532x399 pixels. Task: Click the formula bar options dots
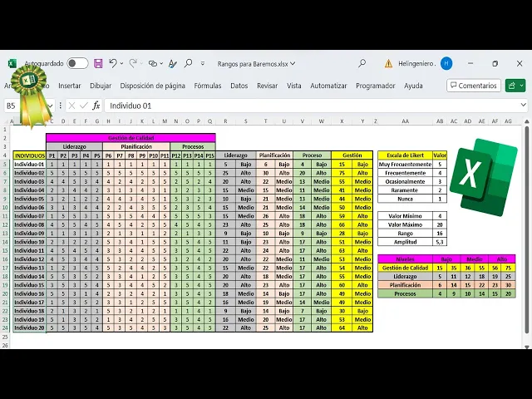(60, 106)
